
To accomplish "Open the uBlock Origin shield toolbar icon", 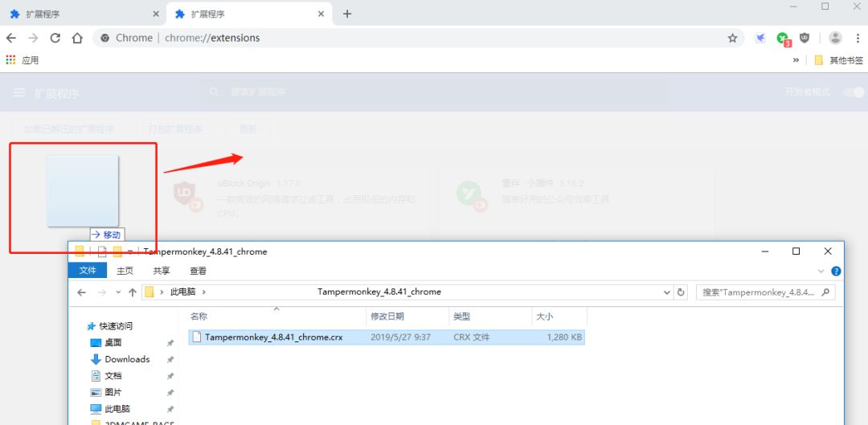I will coord(805,38).
